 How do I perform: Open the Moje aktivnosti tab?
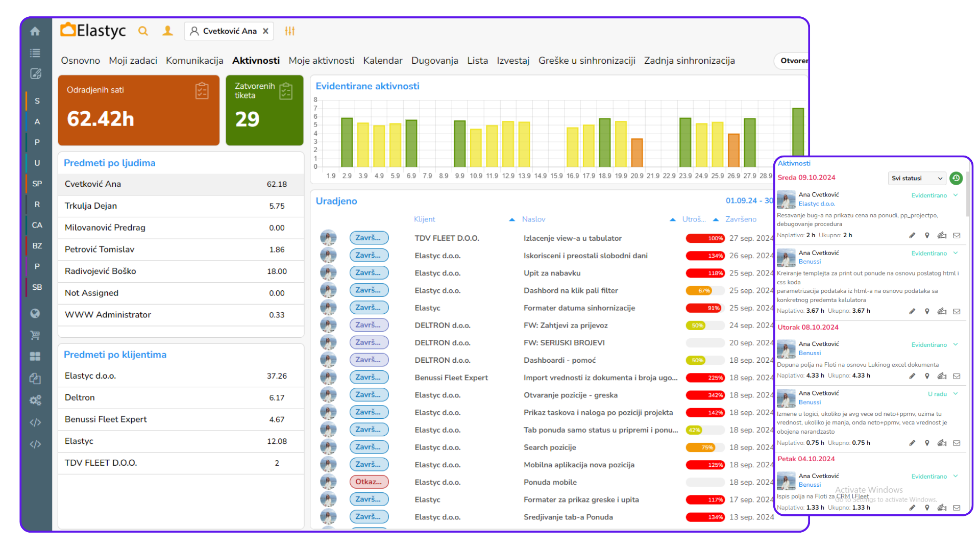click(321, 61)
